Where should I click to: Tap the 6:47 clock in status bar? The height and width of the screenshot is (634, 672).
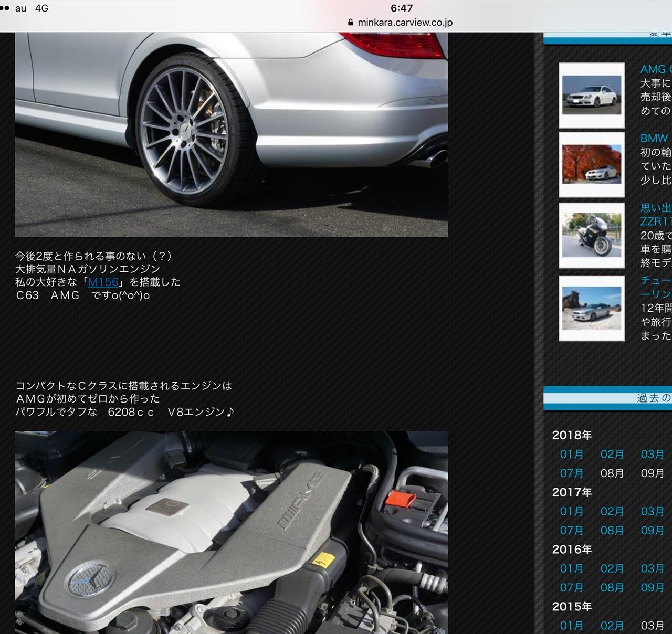pos(402,8)
